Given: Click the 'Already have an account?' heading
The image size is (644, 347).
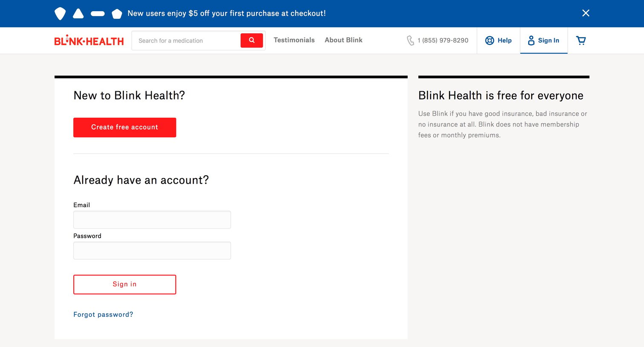Looking at the screenshot, I should (141, 180).
